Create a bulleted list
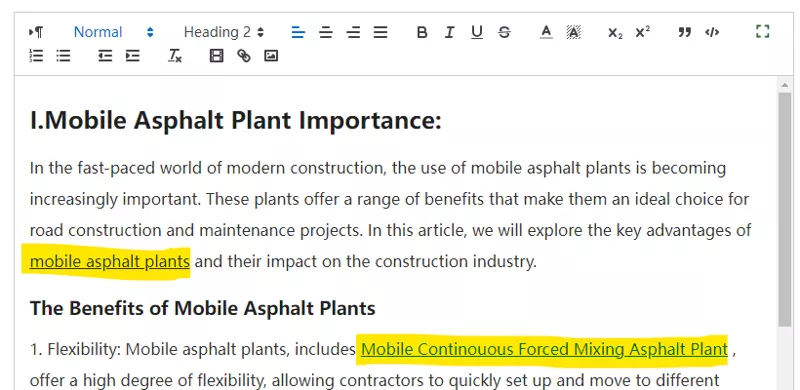Screen dimensions: 800x390 click(63, 56)
